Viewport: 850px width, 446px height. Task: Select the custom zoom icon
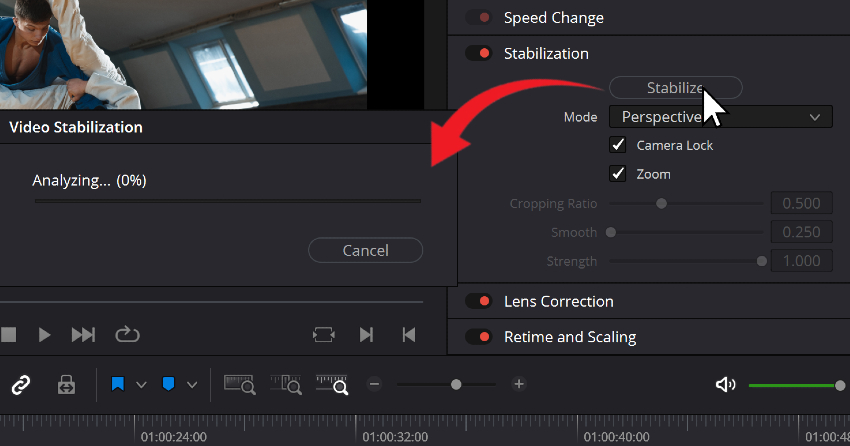pyautogui.click(x=332, y=384)
